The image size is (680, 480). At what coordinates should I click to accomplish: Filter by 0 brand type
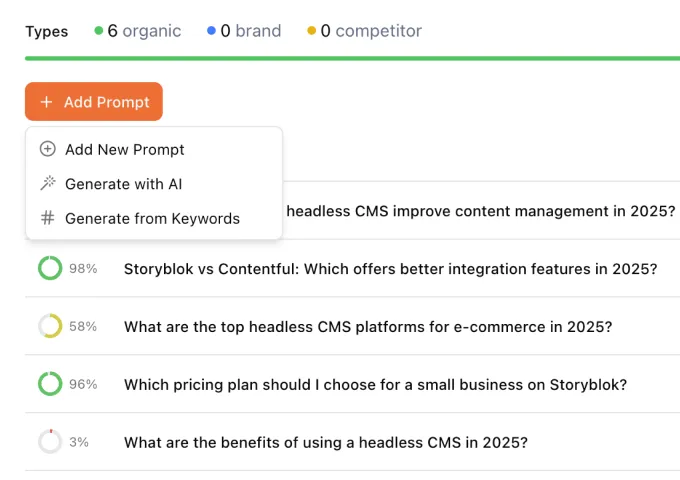244,31
